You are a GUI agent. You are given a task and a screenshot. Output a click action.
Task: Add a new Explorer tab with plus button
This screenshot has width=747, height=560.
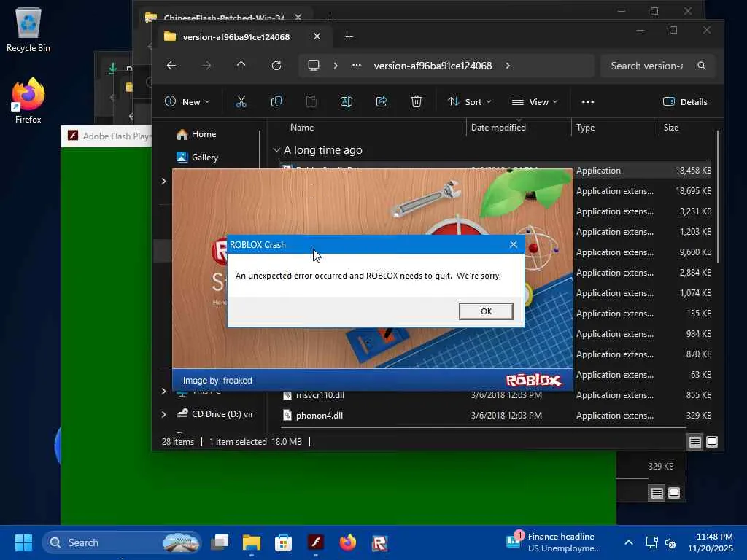(x=349, y=36)
